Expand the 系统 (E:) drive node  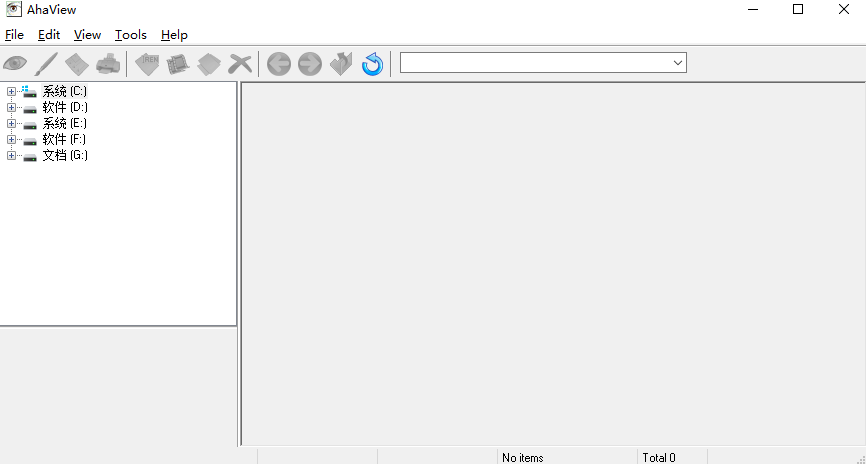[11, 124]
